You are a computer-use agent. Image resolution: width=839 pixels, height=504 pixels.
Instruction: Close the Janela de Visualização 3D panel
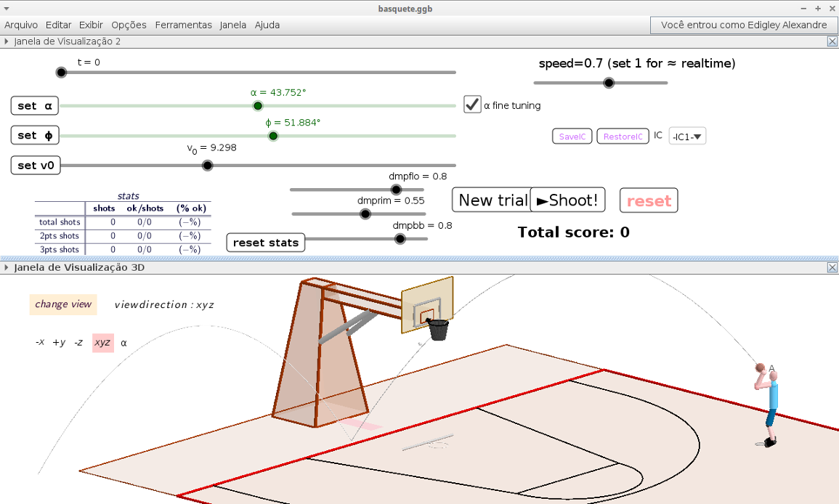[x=832, y=267]
